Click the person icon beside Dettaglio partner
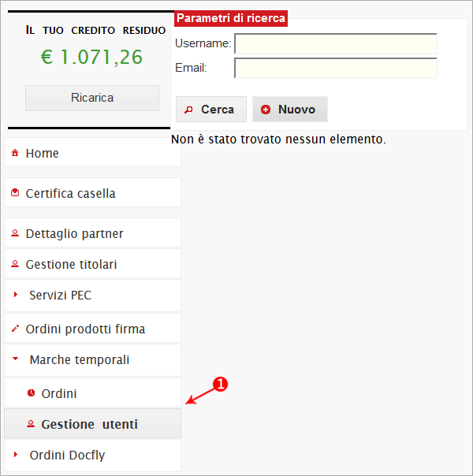 15,233
